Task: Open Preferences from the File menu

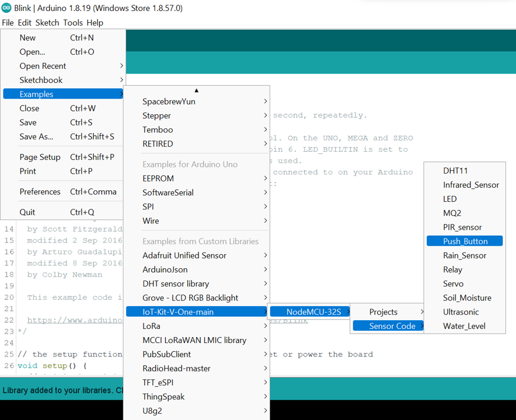Action: (x=63, y=191)
